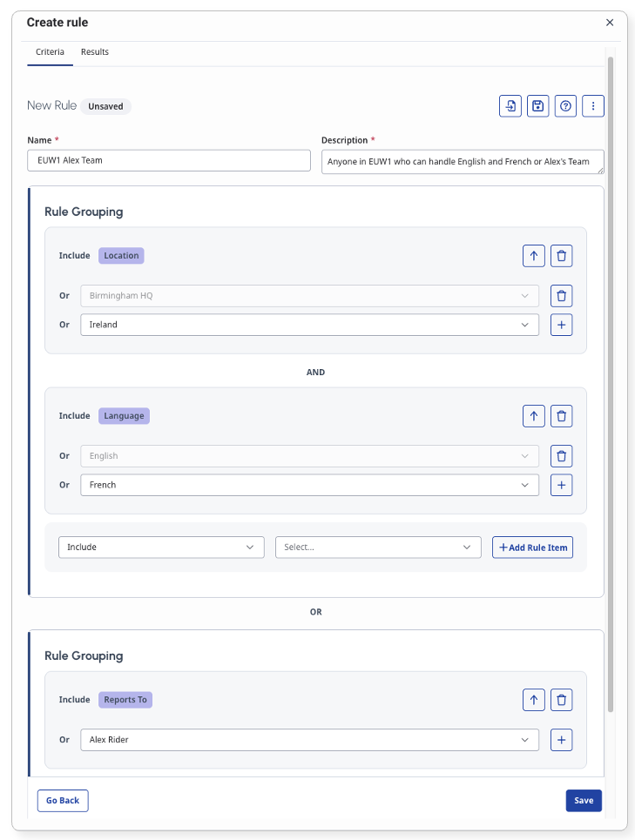Remove the English language value
The width and height of the screenshot is (635, 840).
click(x=562, y=456)
